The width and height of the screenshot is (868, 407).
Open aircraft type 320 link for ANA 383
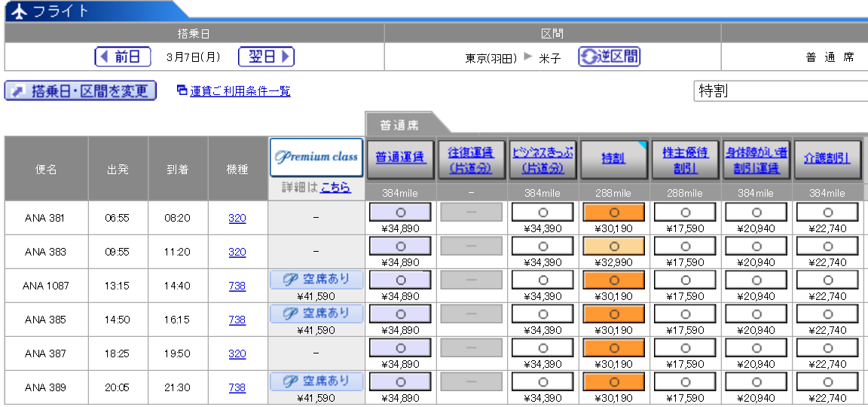click(237, 252)
